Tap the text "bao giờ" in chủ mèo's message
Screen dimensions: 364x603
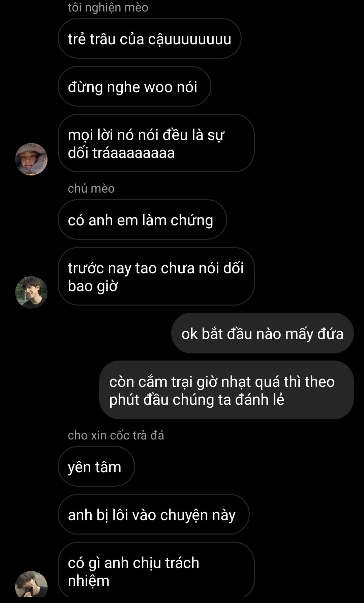(93, 286)
